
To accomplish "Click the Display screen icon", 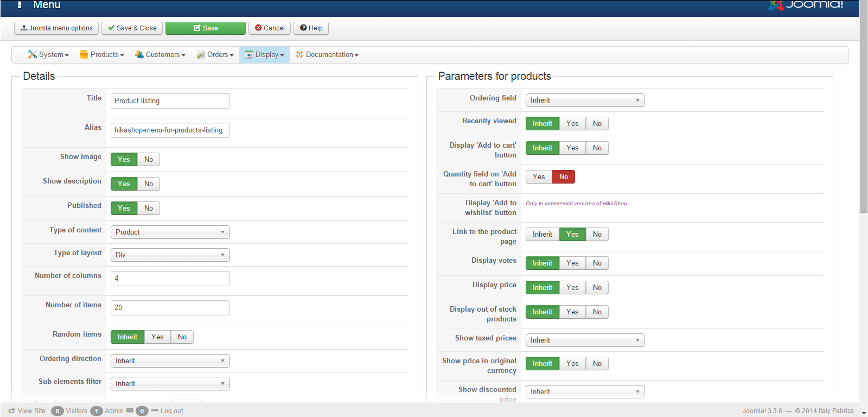I will (x=249, y=54).
